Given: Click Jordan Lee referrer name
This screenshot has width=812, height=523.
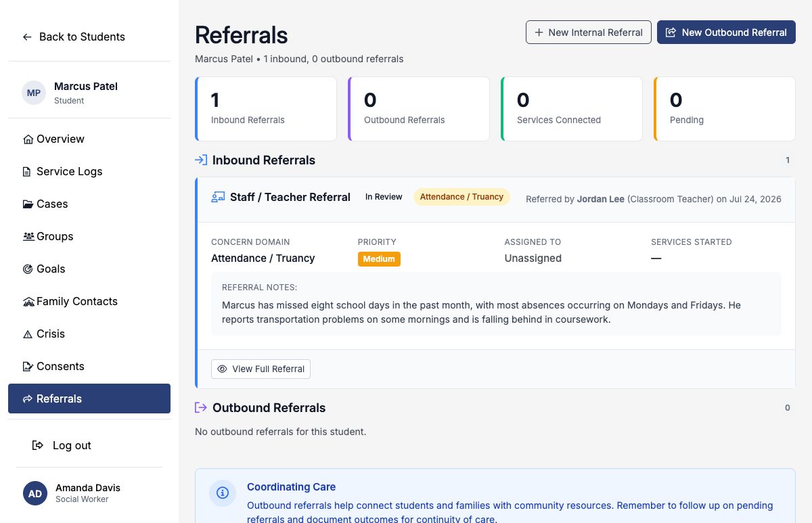Looking at the screenshot, I should click(x=601, y=199).
